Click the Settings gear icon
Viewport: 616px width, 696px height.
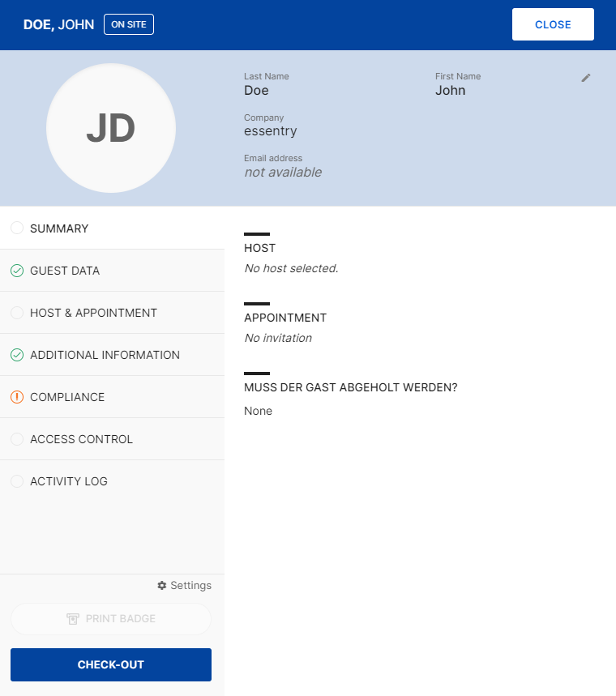click(x=162, y=586)
